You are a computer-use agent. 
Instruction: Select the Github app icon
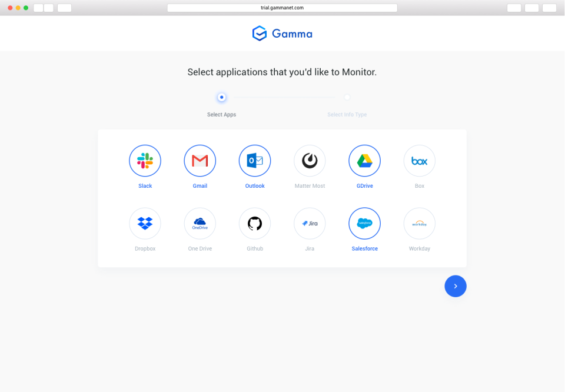pyautogui.click(x=255, y=224)
